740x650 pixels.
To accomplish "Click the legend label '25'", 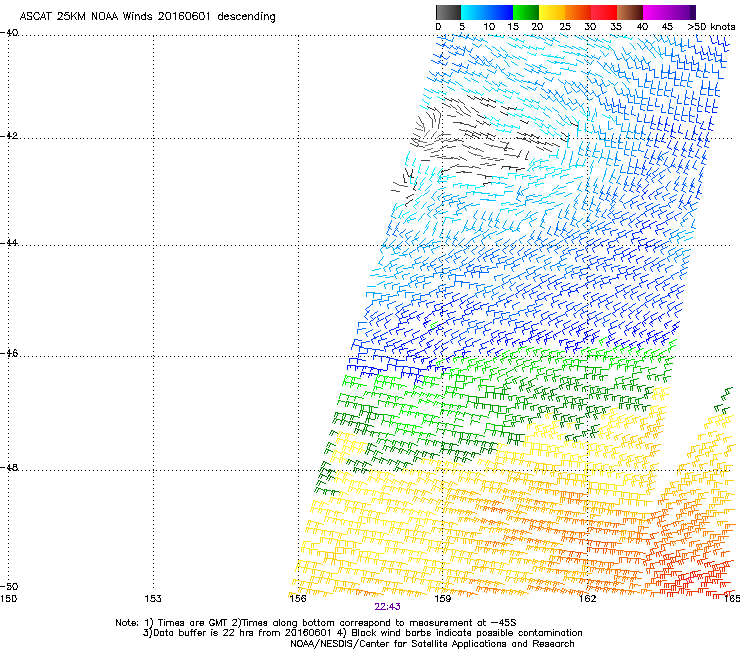I will tap(565, 27).
